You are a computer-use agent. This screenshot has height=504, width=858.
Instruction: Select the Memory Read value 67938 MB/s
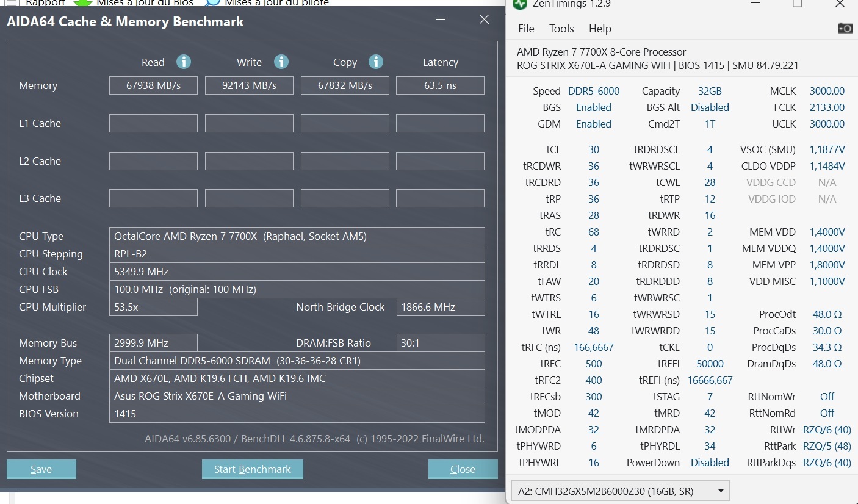pyautogui.click(x=153, y=85)
